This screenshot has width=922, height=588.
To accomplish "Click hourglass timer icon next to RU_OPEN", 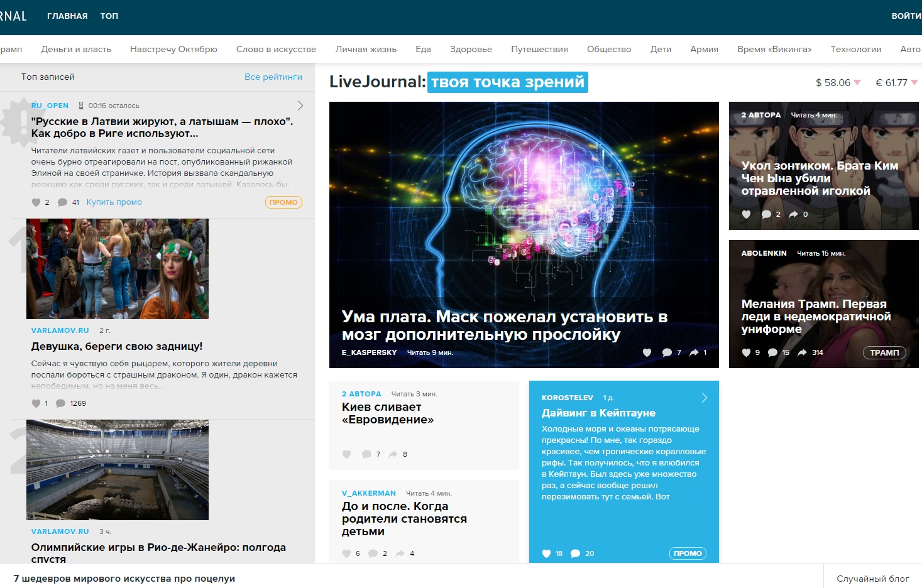I will [80, 106].
